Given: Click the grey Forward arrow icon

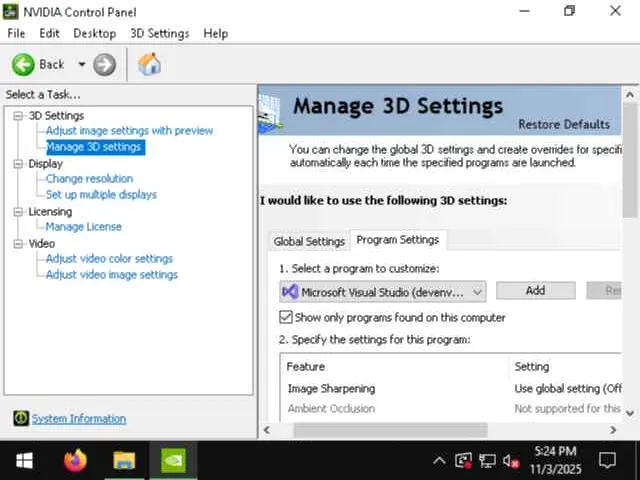Looking at the screenshot, I should pyautogui.click(x=104, y=64).
